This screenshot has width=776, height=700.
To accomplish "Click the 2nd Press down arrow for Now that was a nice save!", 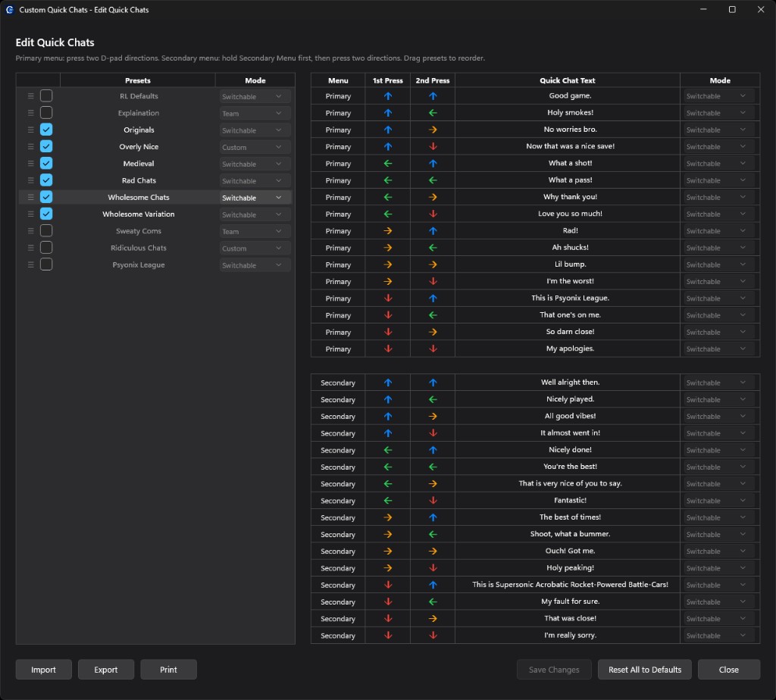I will (x=433, y=146).
